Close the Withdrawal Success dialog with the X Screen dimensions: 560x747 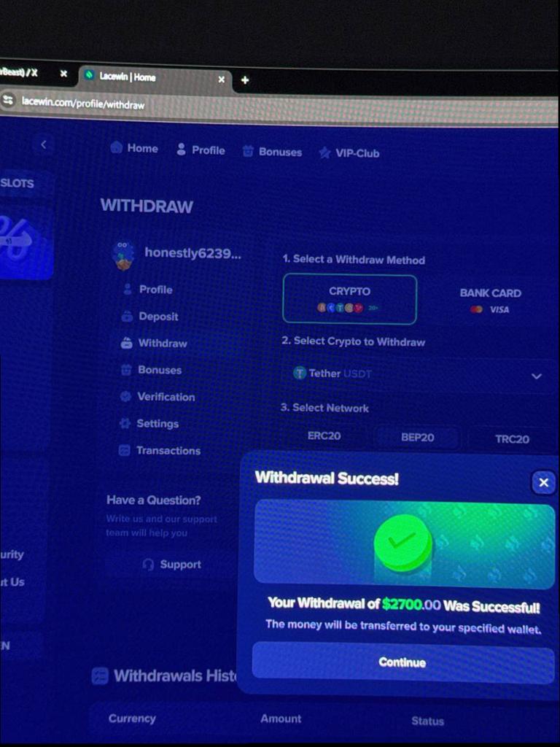point(543,483)
